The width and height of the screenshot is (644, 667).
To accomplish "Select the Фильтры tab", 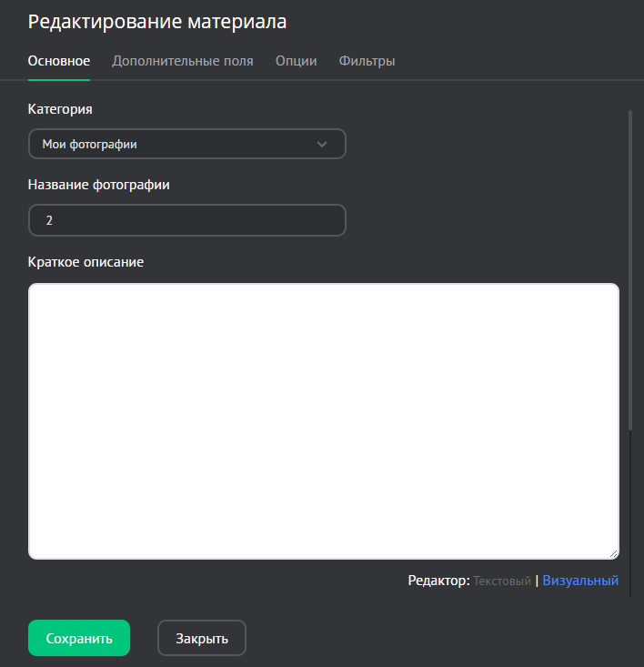I will [x=367, y=61].
